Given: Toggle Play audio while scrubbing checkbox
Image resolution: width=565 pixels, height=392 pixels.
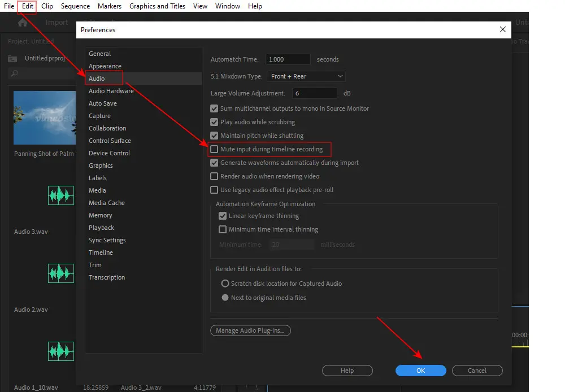Looking at the screenshot, I should tap(214, 122).
